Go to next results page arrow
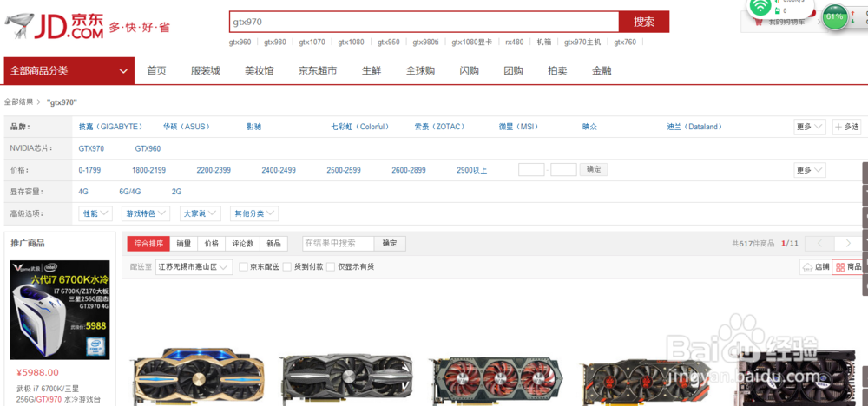This screenshot has height=406, width=868. coord(849,244)
